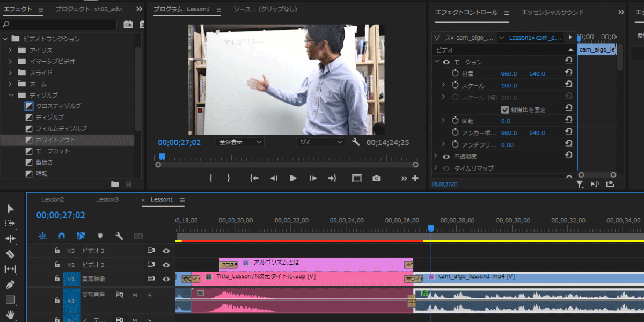Go to In point in Program monitor
This screenshot has height=322, width=644.
coord(254,178)
